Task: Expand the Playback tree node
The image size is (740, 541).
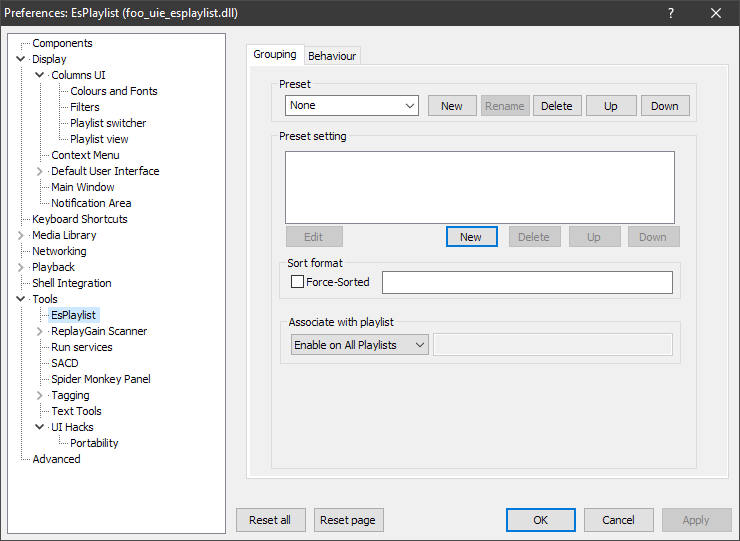Action: 20,267
